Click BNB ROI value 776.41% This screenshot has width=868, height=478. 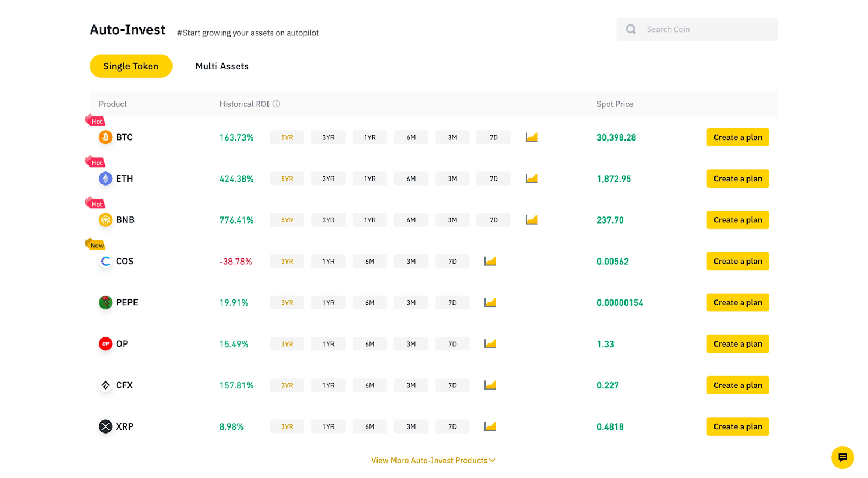pos(236,220)
